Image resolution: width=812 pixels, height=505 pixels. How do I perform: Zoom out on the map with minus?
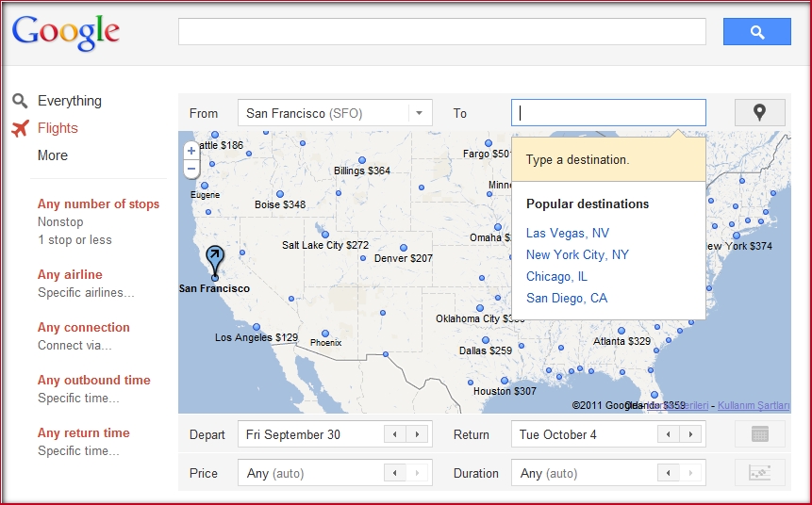pos(191,169)
